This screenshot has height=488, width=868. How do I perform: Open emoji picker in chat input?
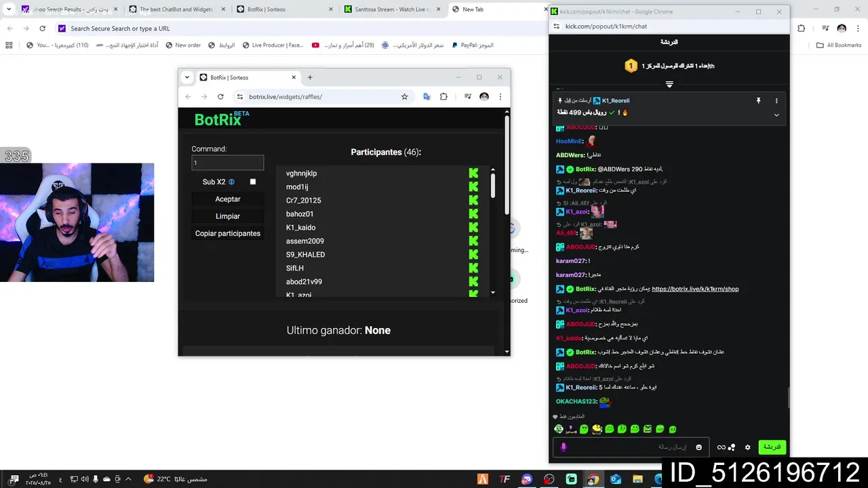[x=698, y=447]
